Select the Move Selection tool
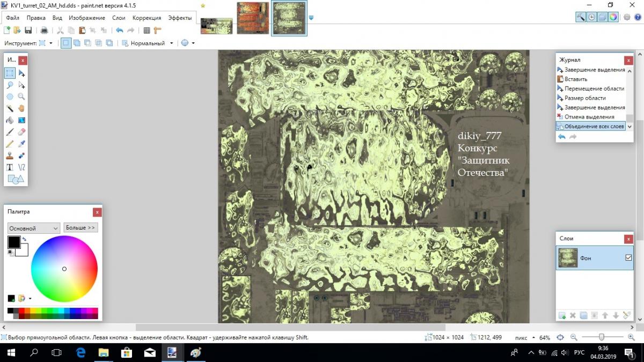Screen dimensions: 644x362 click(22, 85)
